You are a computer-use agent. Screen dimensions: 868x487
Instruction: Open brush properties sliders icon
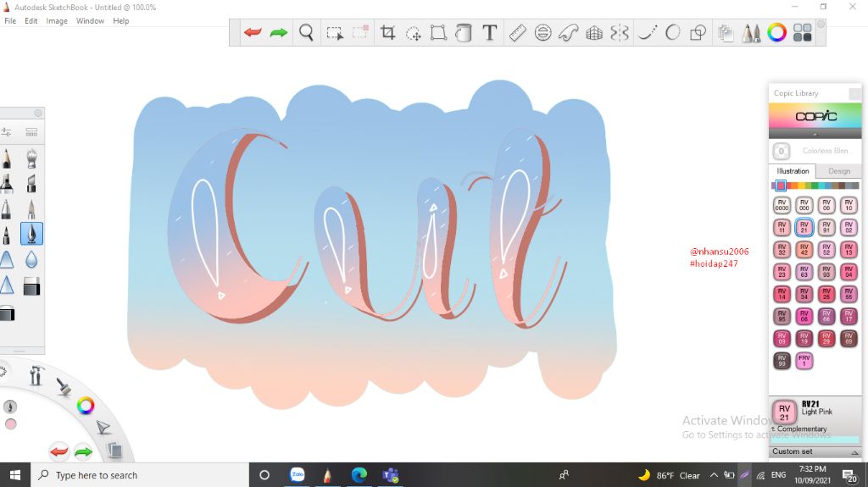[x=6, y=132]
